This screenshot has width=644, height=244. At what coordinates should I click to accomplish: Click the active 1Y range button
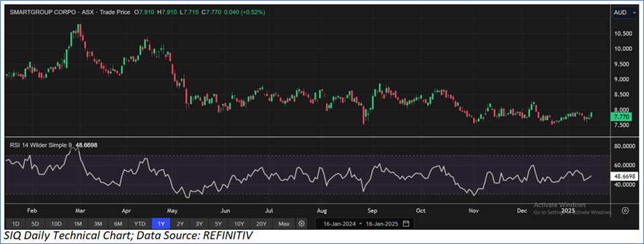(161, 224)
